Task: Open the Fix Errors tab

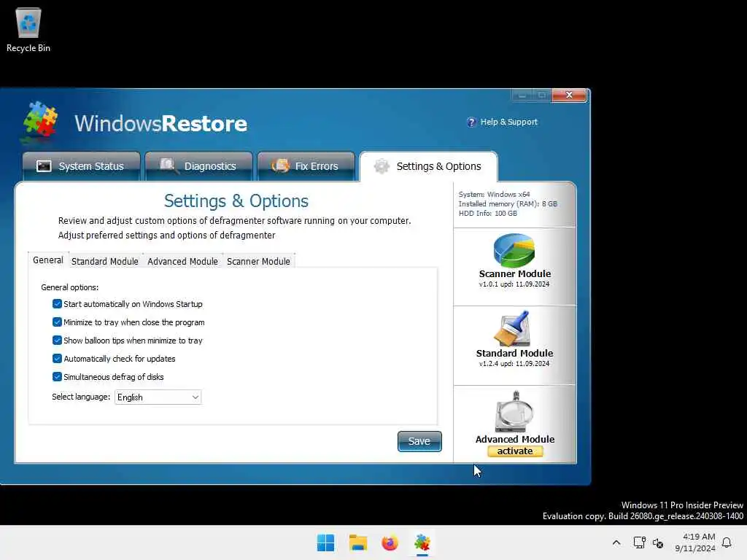Action: click(306, 166)
